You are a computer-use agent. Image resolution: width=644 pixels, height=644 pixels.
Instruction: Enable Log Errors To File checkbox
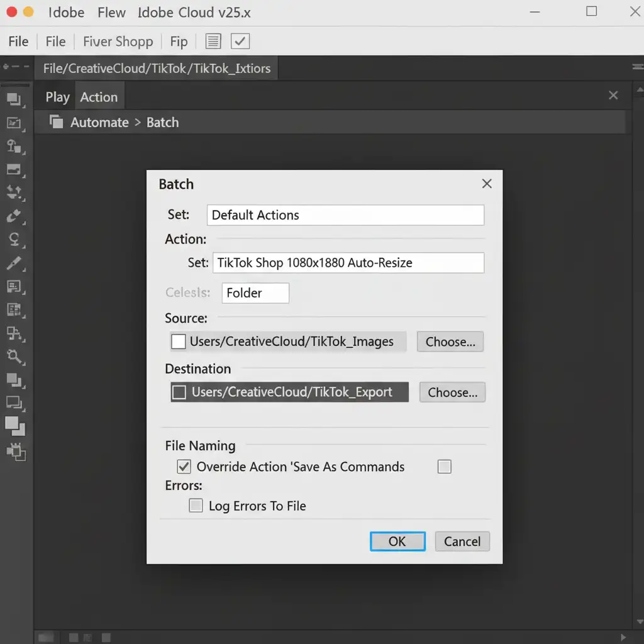tap(196, 506)
